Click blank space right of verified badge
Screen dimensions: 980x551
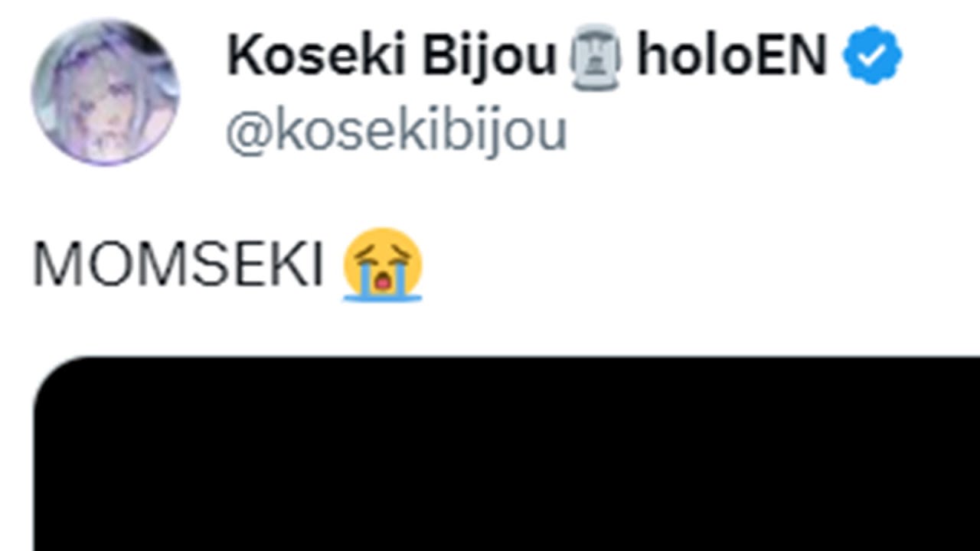pos(942,55)
